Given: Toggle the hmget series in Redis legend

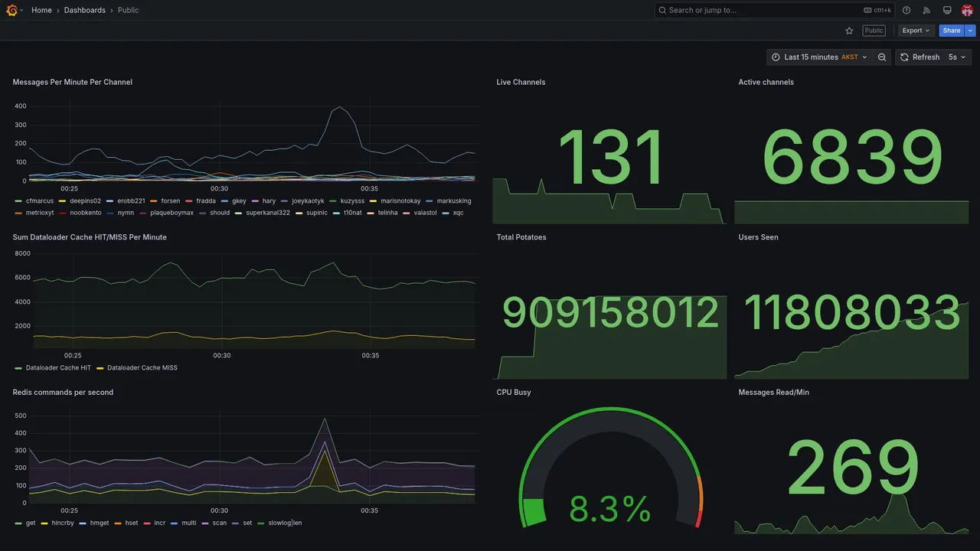Looking at the screenshot, I should (100, 523).
